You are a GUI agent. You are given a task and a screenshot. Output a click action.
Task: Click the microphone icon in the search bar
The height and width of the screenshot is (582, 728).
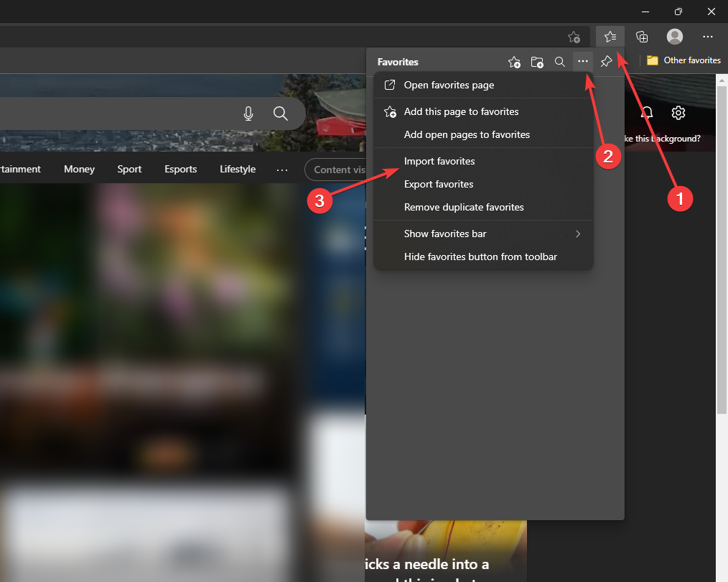[248, 113]
